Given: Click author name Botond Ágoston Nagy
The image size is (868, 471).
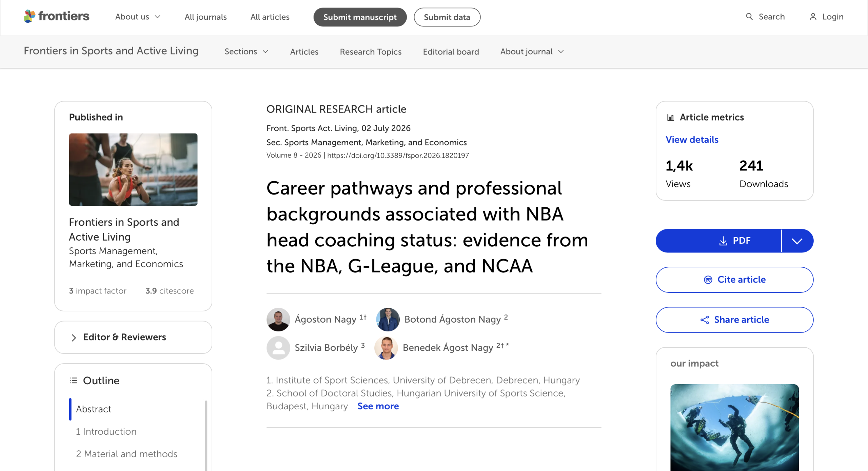Looking at the screenshot, I should (x=452, y=320).
